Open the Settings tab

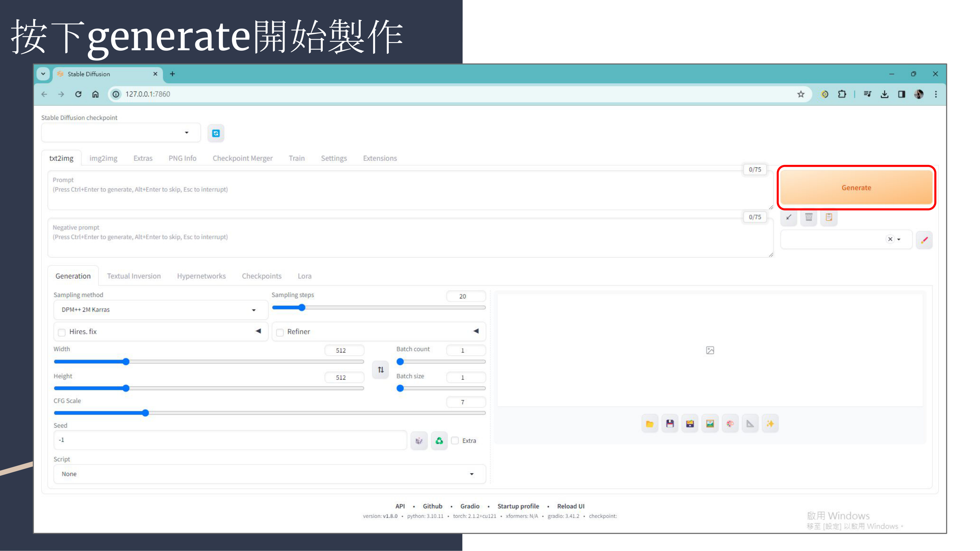334,158
